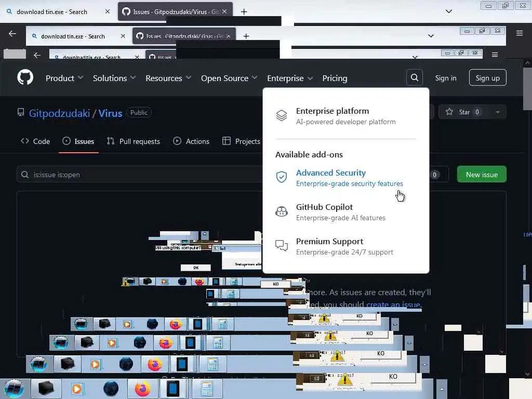Open the GitHub search magnifier button
The height and width of the screenshot is (399, 532).
[414, 78]
